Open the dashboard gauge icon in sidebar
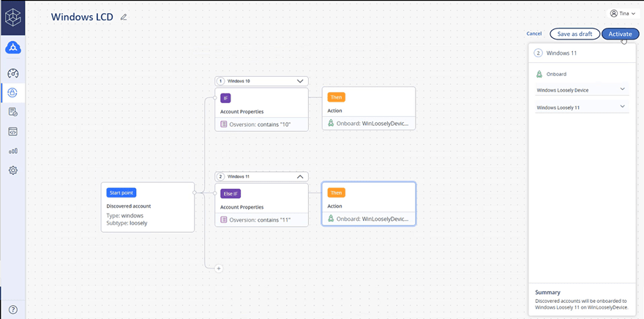 click(x=12, y=73)
